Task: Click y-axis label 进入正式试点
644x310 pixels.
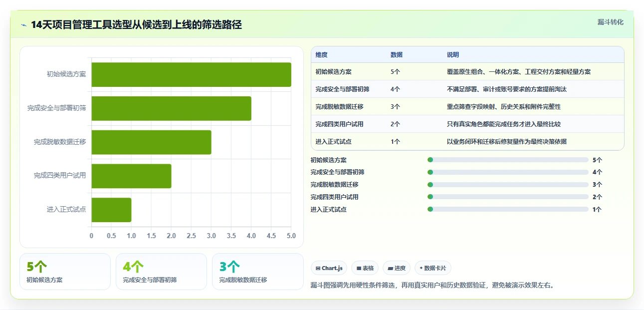Action: (x=66, y=210)
